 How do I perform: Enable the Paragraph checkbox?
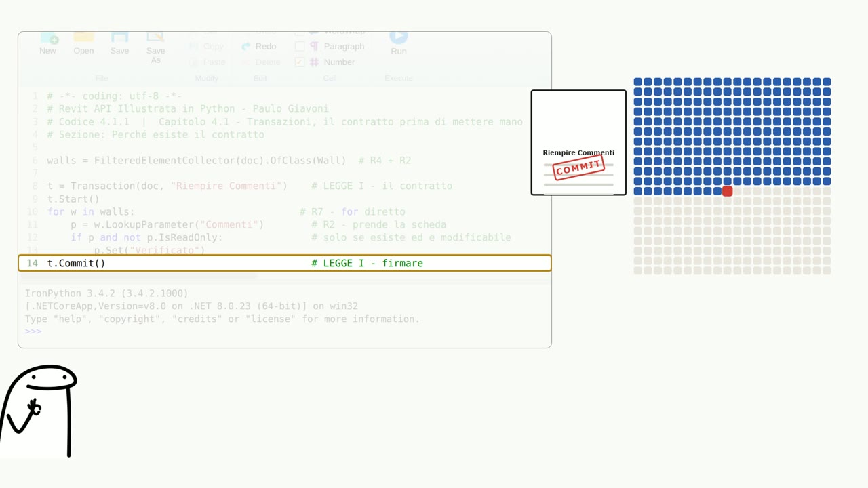pos(300,46)
